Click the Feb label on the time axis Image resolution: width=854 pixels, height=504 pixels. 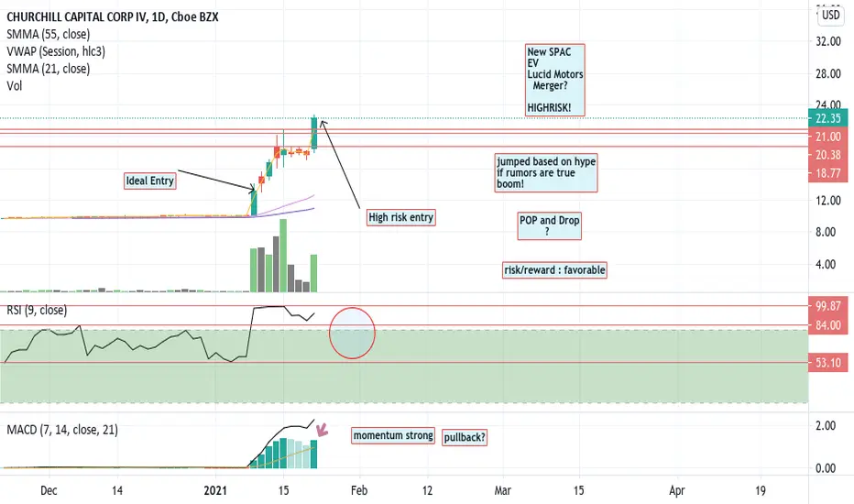pos(359,490)
